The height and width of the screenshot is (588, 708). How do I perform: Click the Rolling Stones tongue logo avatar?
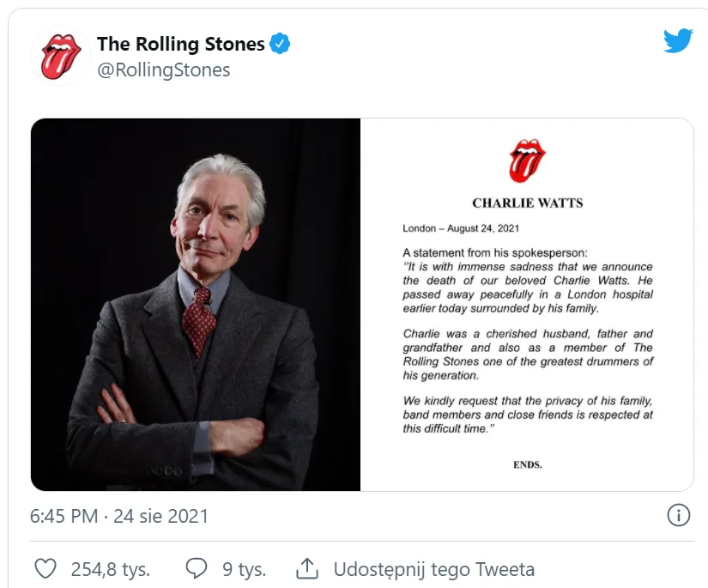click(61, 57)
